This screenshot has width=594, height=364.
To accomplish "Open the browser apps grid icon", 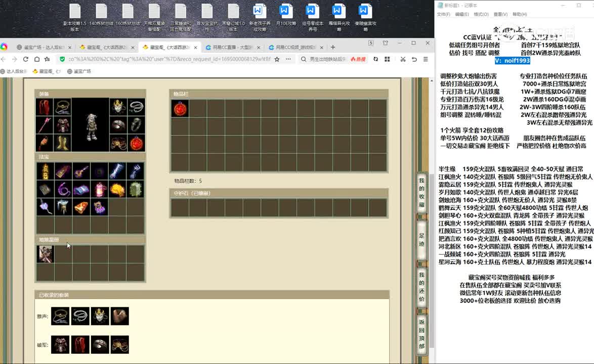I will pyautogui.click(x=387, y=59).
